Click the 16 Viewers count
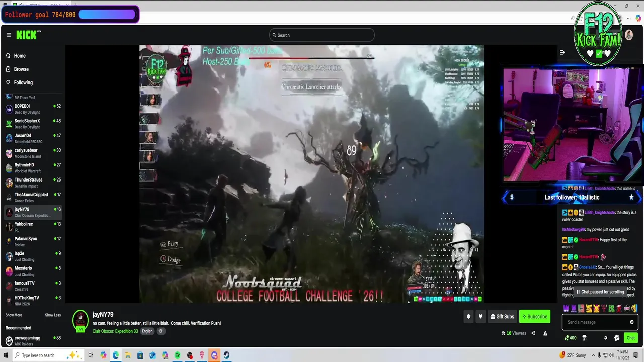This screenshot has width=644, height=362. [514, 333]
